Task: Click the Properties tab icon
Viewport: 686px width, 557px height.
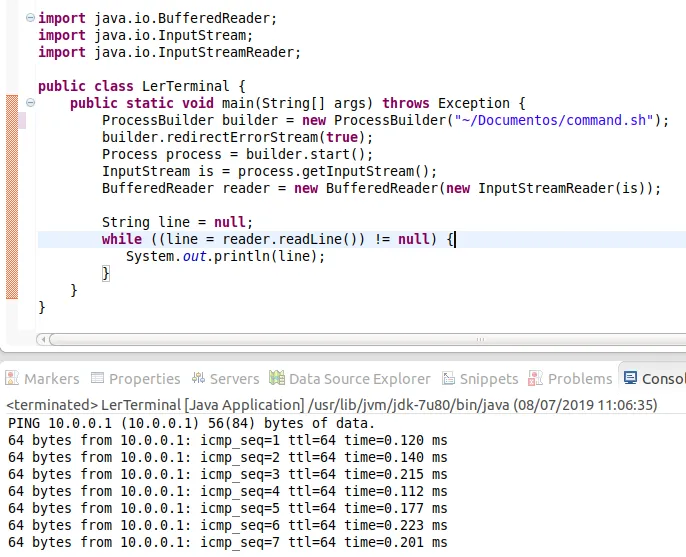Action: pyautogui.click(x=97, y=379)
